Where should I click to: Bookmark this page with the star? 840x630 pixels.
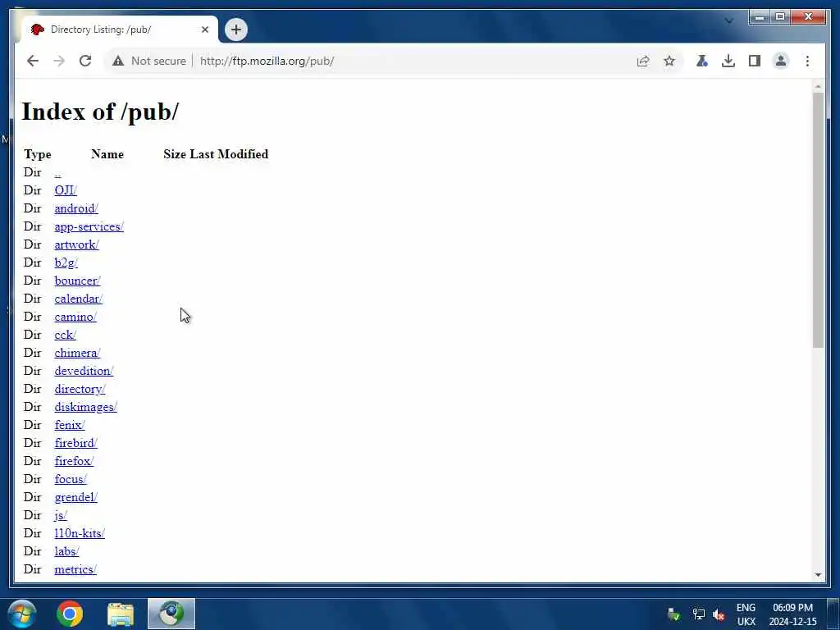[669, 61]
